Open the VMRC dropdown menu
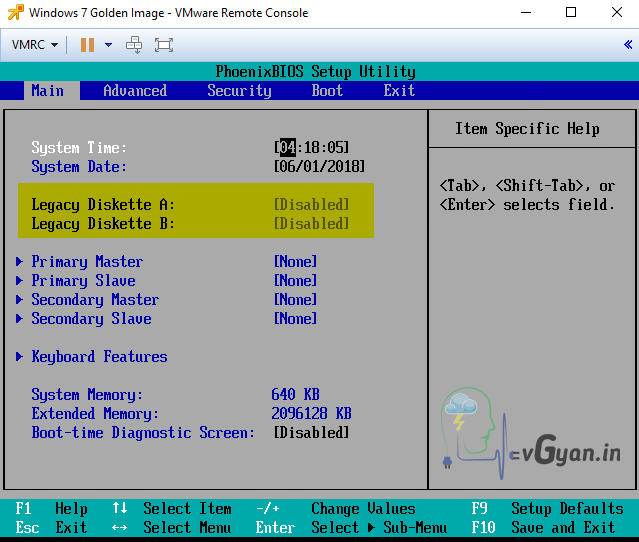The width and height of the screenshot is (639, 542). (x=35, y=44)
